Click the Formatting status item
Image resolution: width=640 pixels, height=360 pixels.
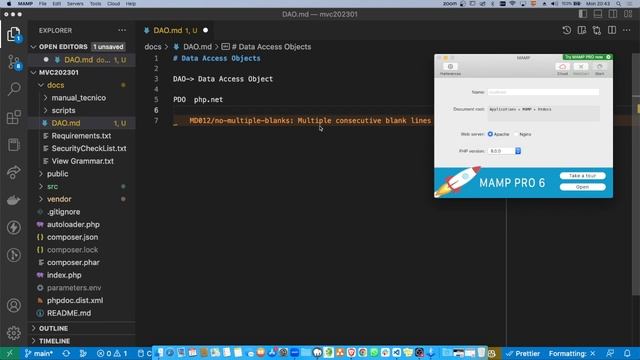[x=572, y=353]
